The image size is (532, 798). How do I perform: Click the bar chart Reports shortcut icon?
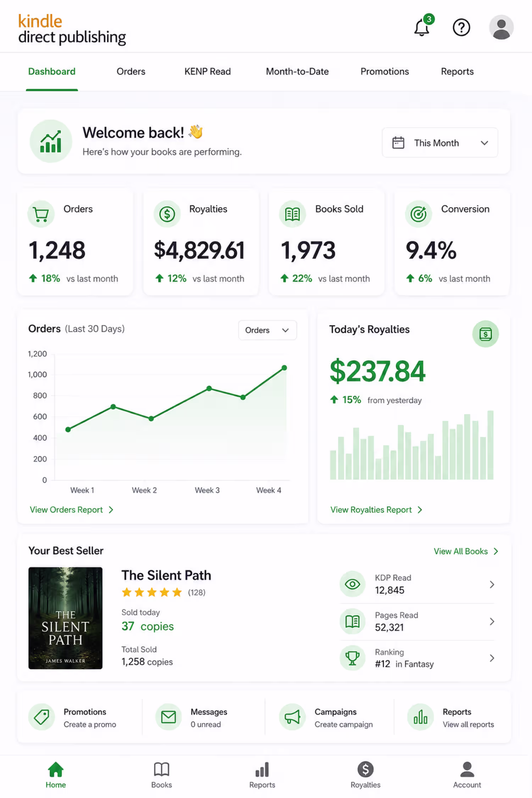point(421,717)
